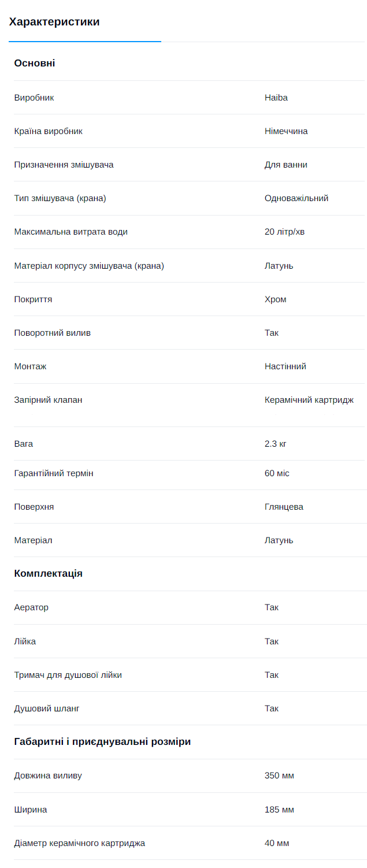Select the Гарантійний термін label
Viewport: 367px width, 868px height.
54,473
